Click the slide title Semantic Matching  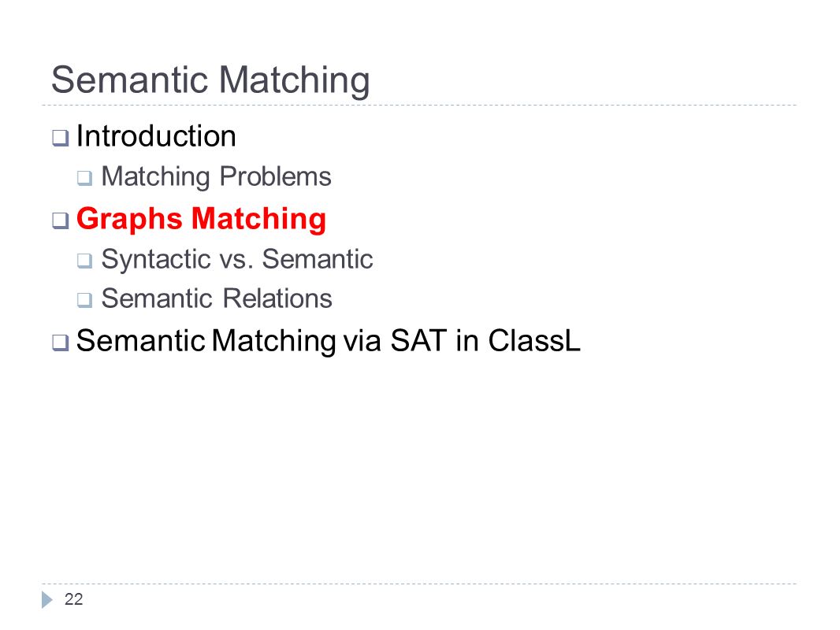click(210, 80)
